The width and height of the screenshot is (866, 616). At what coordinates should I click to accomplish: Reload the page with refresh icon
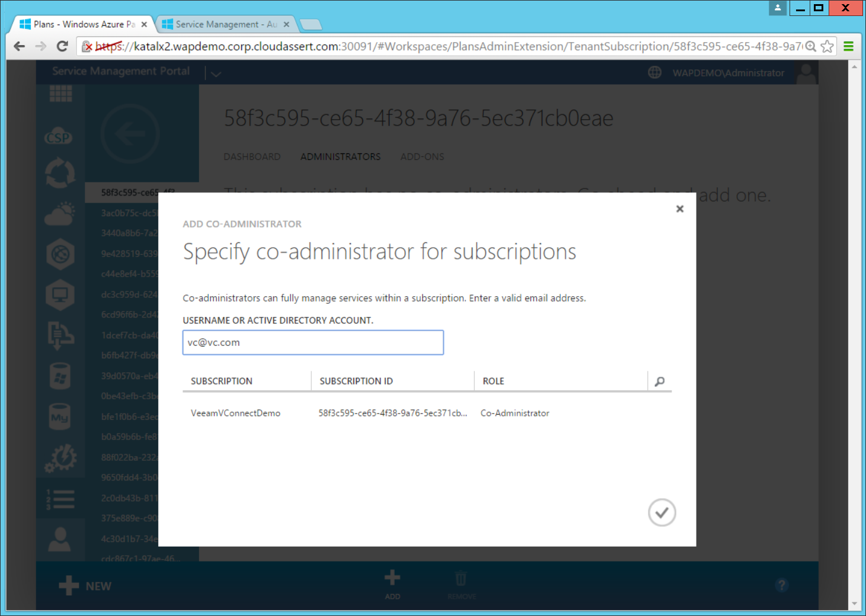pyautogui.click(x=62, y=46)
